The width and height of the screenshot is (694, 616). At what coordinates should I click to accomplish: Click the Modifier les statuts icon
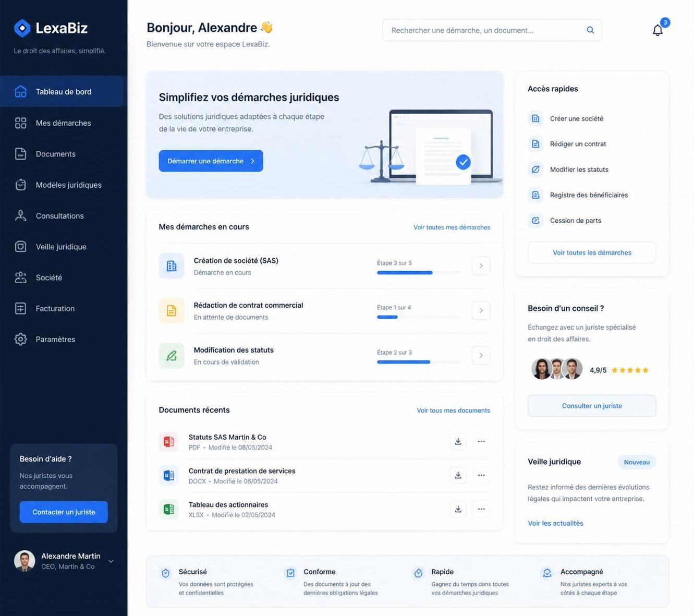click(x=535, y=170)
